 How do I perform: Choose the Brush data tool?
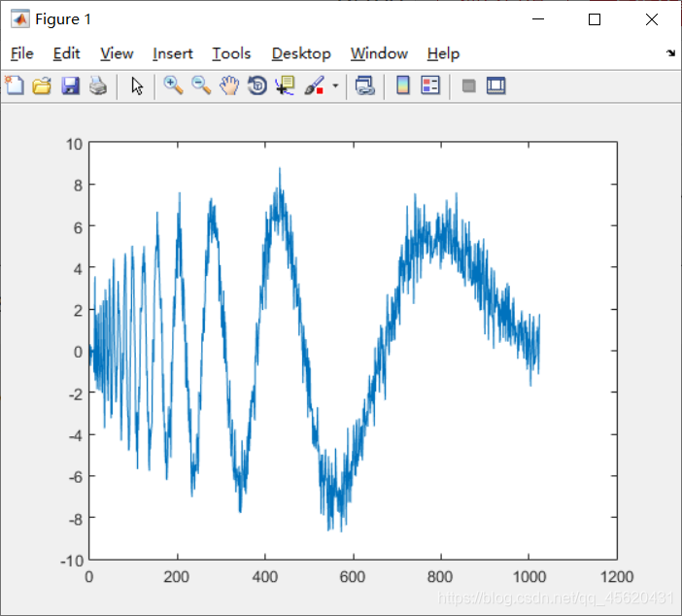314,86
